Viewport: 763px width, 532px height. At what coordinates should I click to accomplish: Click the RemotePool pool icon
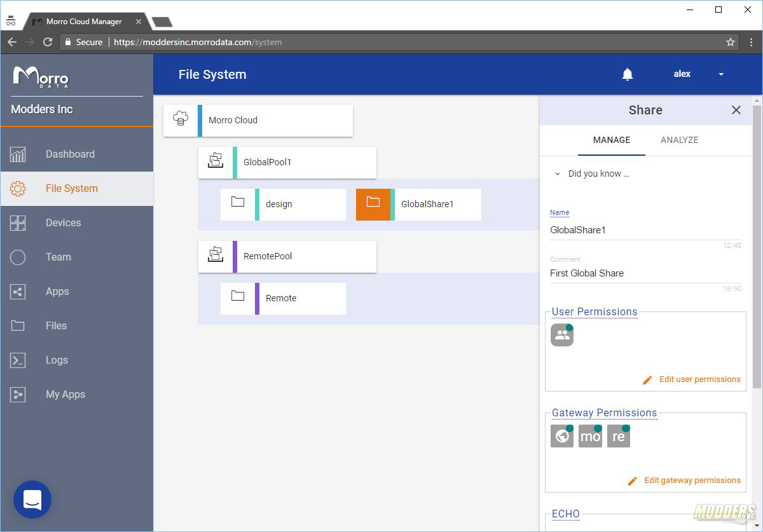click(x=216, y=256)
